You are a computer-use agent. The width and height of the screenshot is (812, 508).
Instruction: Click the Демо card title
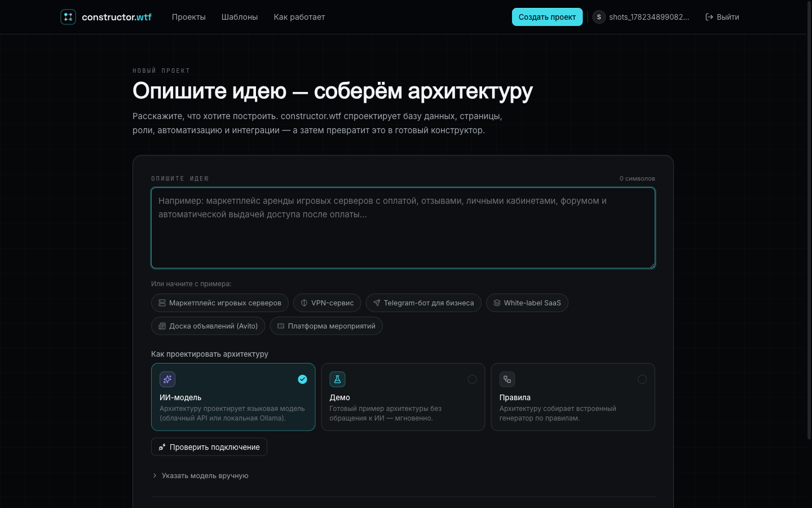(x=339, y=397)
